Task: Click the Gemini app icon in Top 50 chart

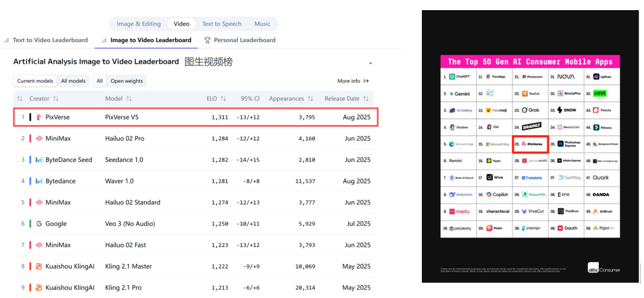Action: (451, 93)
